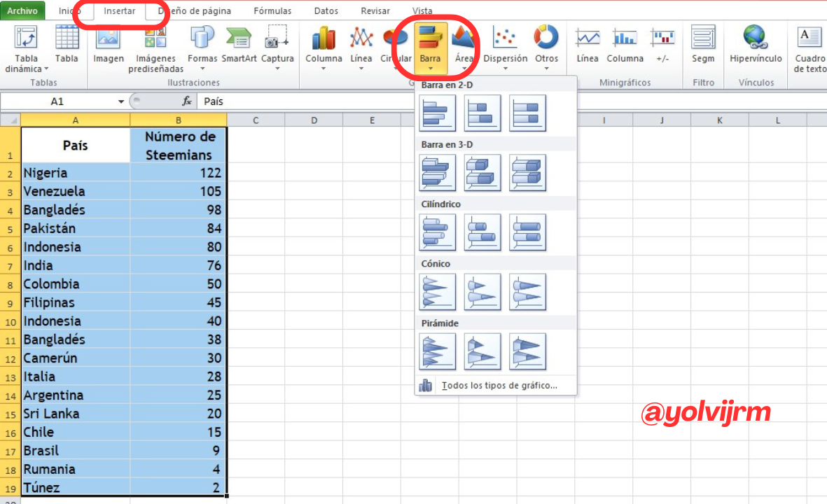This screenshot has height=504, width=827.
Task: Insert a Cuadro de texto
Action: pos(809,48)
